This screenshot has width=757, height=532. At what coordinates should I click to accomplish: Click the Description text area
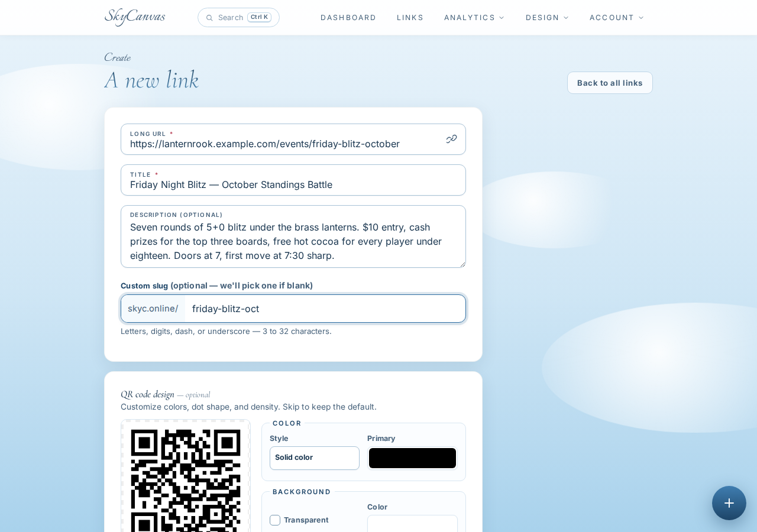pyautogui.click(x=293, y=236)
